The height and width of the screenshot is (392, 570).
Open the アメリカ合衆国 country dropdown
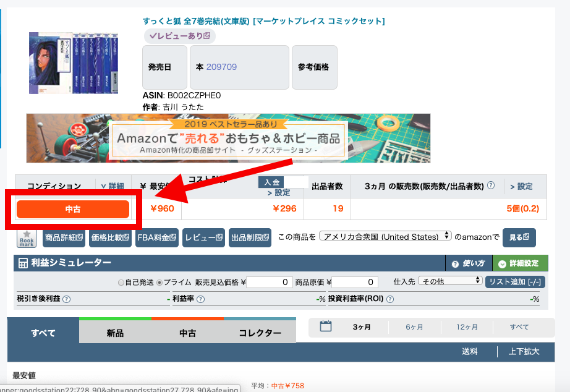(385, 236)
